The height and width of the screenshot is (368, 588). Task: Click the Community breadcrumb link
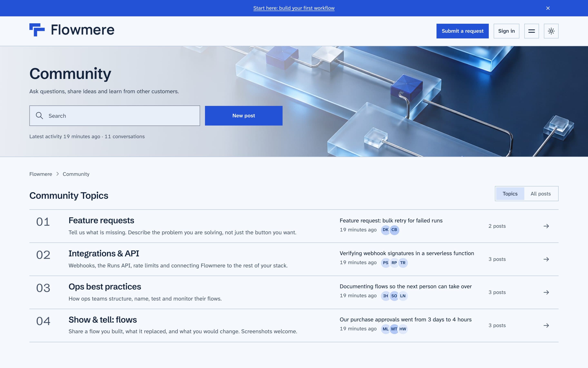76,174
